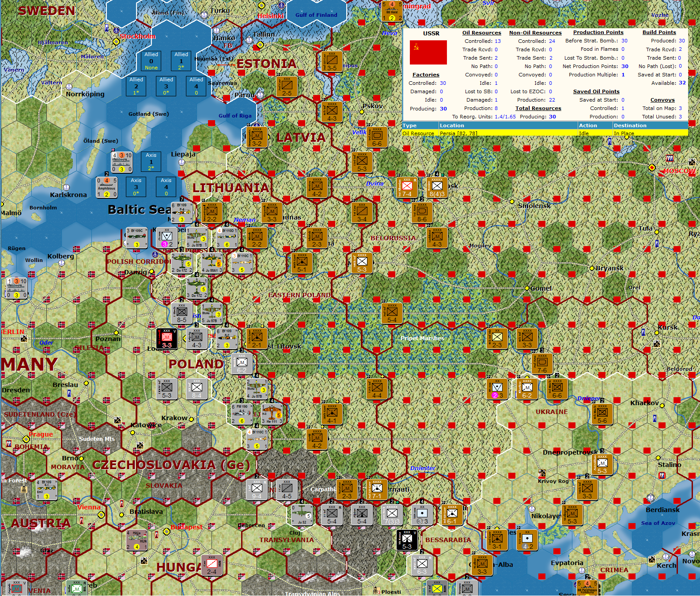The width and height of the screenshot is (700, 596).
Task: Select the Soviet 8-6 armored unit
Action: 422,213
